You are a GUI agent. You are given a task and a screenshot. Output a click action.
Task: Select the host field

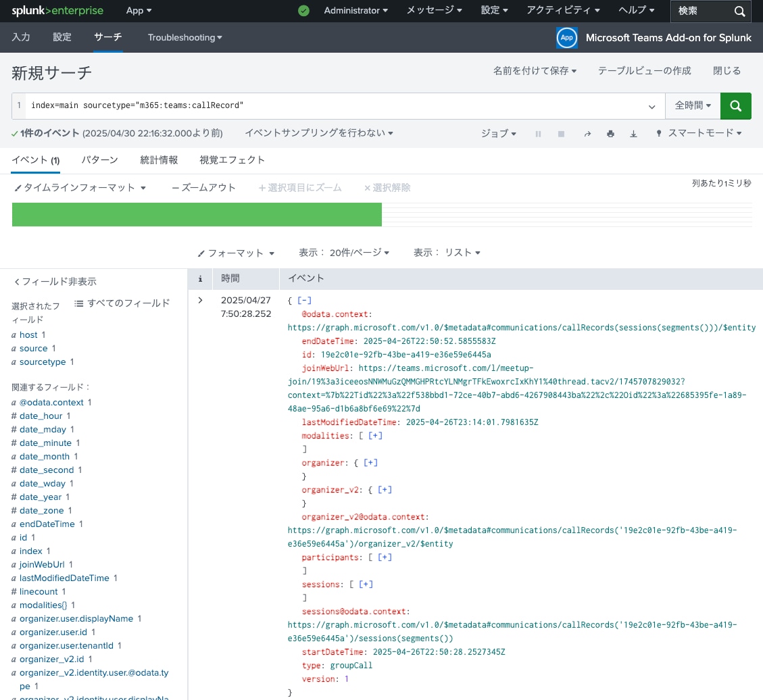click(28, 334)
